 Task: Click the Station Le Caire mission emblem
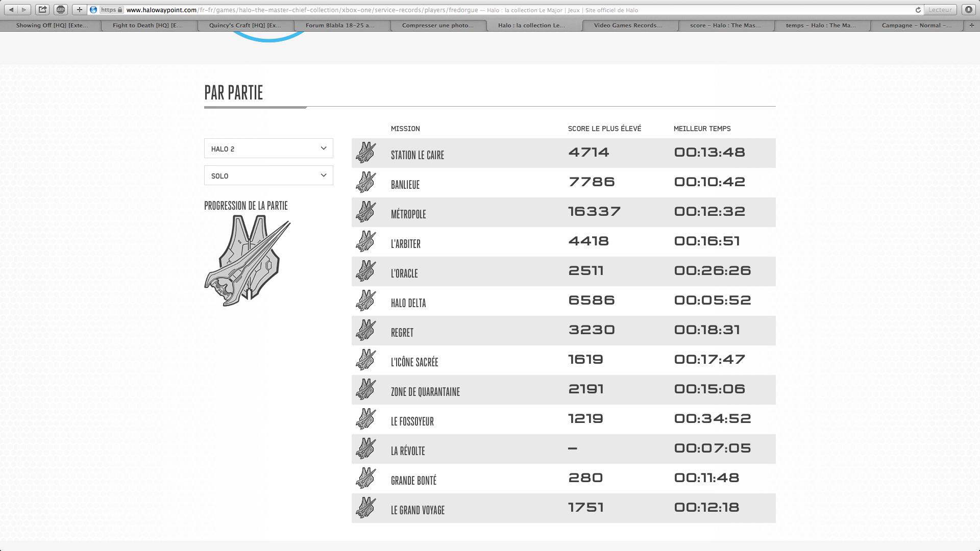click(366, 153)
